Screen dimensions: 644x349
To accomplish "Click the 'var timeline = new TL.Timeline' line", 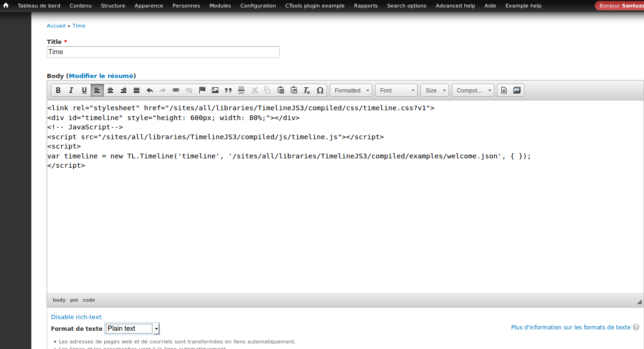I will pos(289,156).
